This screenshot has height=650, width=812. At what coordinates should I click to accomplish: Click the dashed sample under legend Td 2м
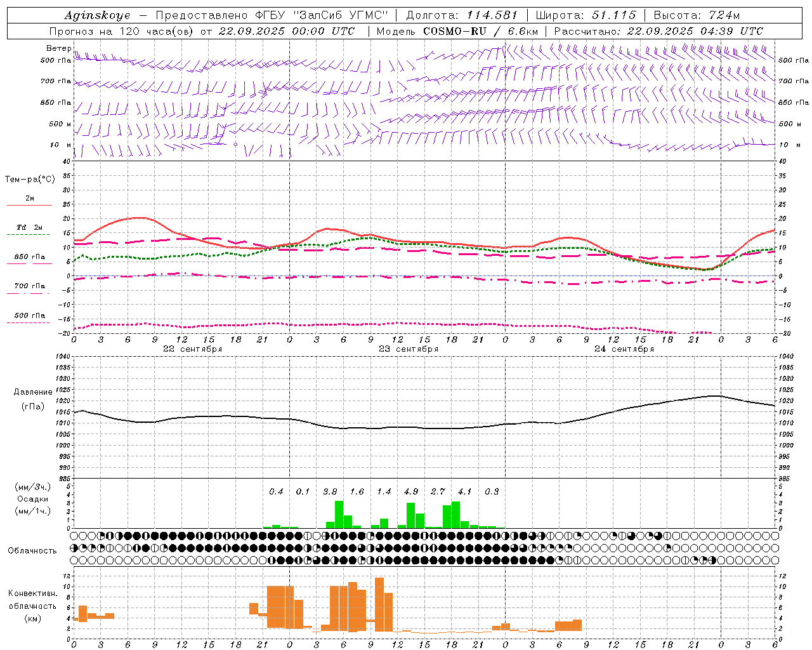point(29,234)
